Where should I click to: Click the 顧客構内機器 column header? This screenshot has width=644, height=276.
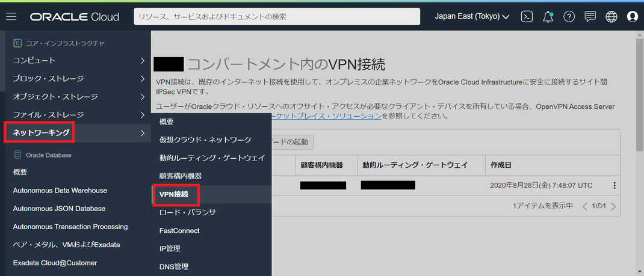321,165
